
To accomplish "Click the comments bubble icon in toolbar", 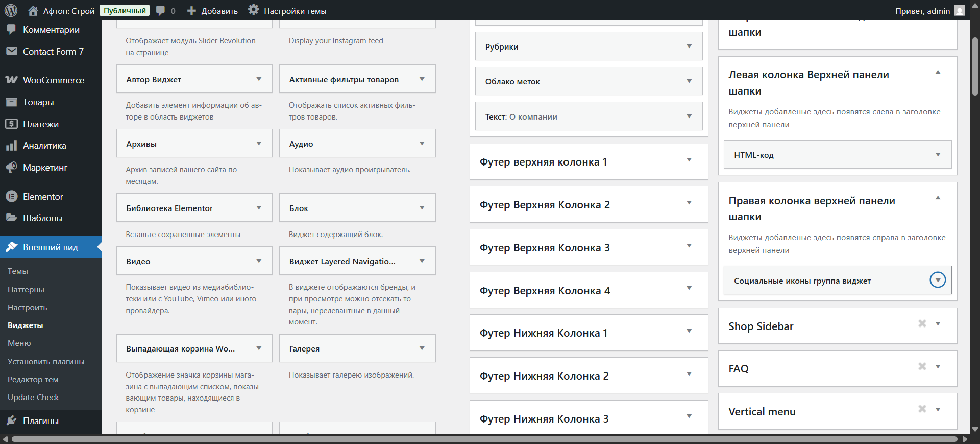I will (161, 11).
